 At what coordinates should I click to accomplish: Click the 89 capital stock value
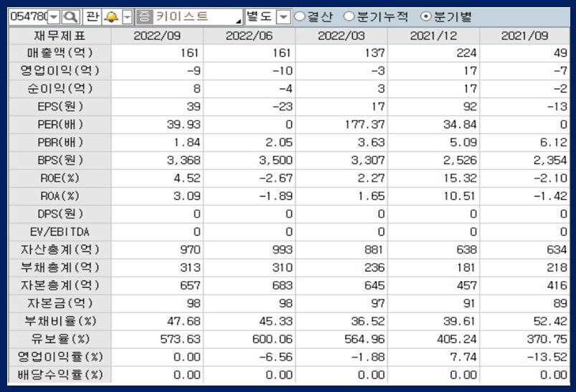tap(560, 304)
